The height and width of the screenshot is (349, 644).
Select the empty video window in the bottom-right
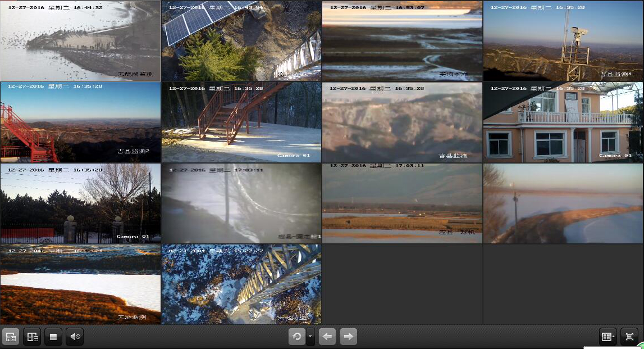coord(563,284)
